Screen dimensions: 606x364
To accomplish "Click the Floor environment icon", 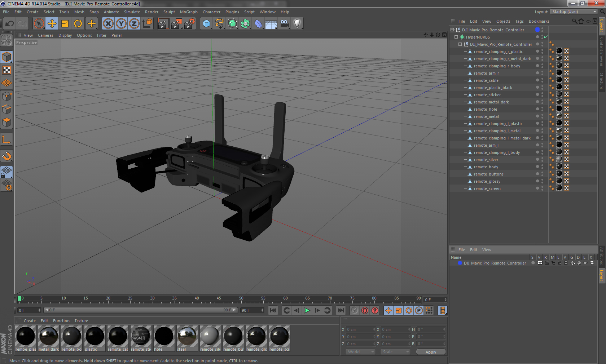I will pyautogui.click(x=271, y=24).
